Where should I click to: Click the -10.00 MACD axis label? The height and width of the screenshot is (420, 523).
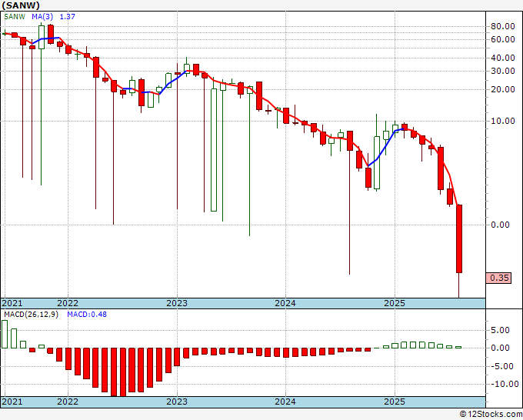[503, 384]
